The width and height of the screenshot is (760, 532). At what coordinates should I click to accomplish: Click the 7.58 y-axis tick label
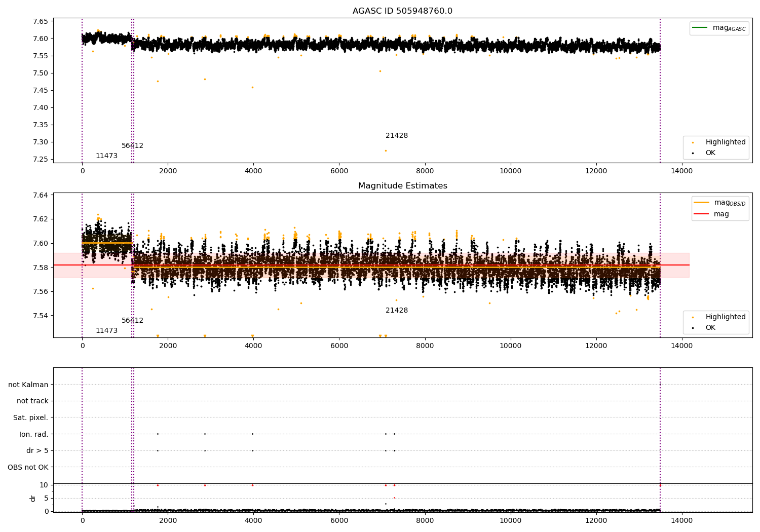[x=41, y=268]
